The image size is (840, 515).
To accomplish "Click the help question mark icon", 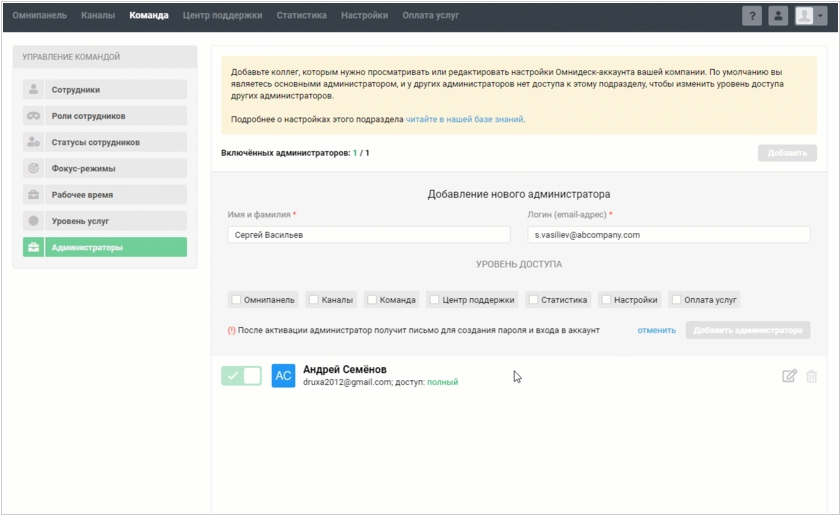I will click(x=751, y=16).
